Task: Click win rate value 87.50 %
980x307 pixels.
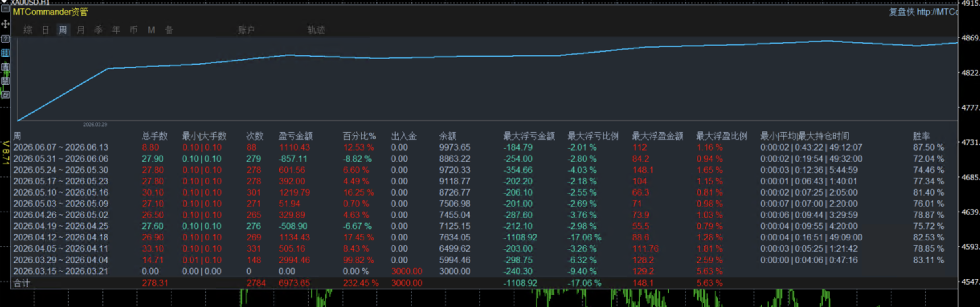Action: point(929,147)
